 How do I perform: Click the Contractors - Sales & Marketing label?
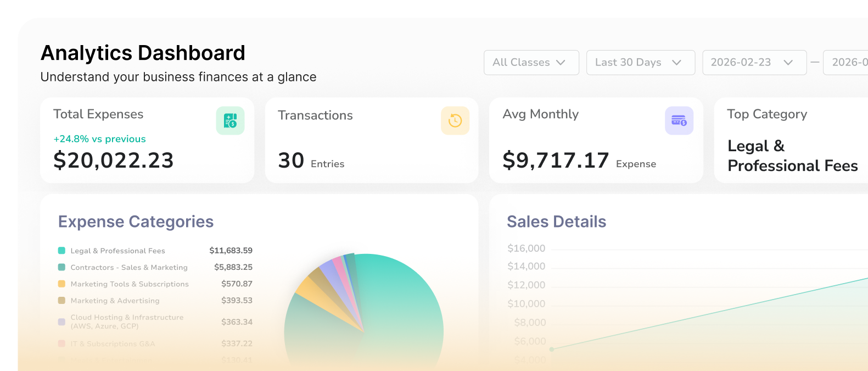[129, 267]
